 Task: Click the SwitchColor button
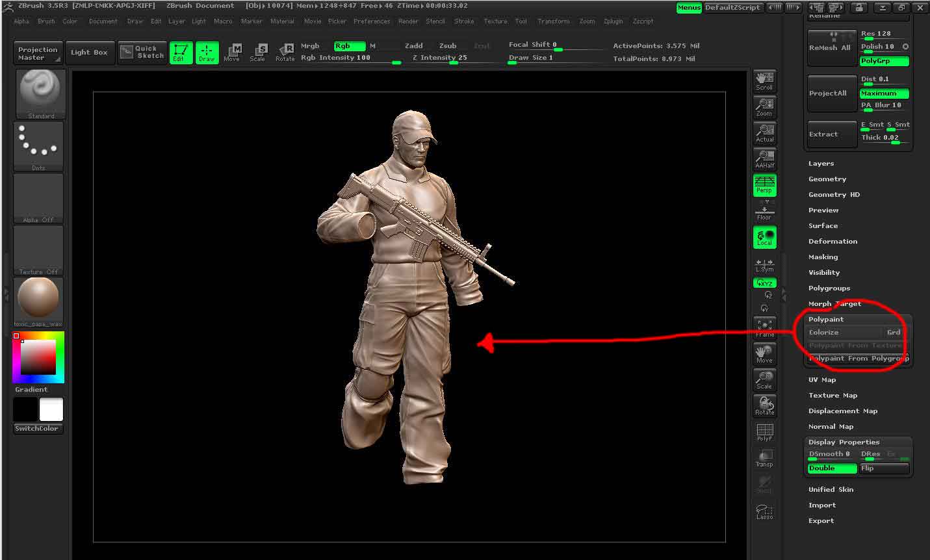point(37,429)
